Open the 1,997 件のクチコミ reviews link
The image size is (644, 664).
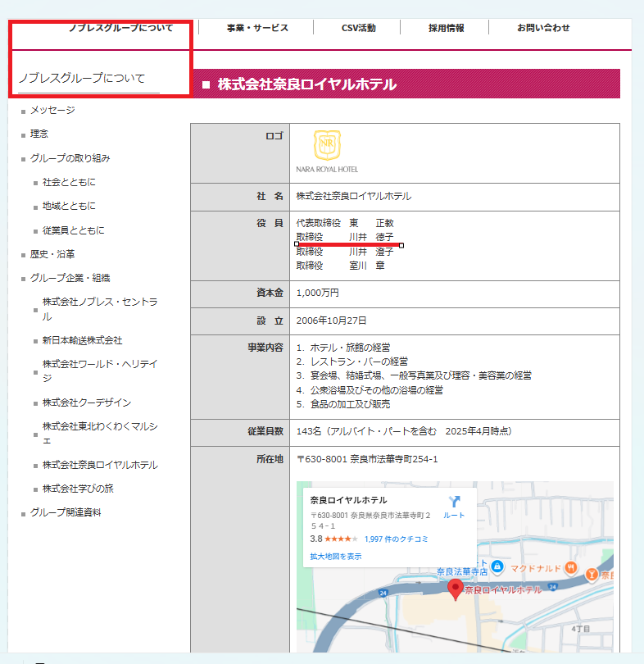click(396, 539)
